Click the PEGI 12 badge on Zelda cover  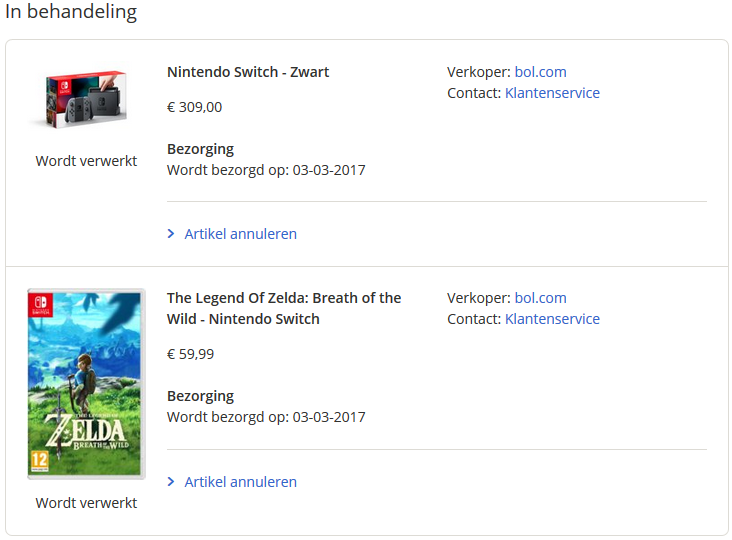point(39,462)
